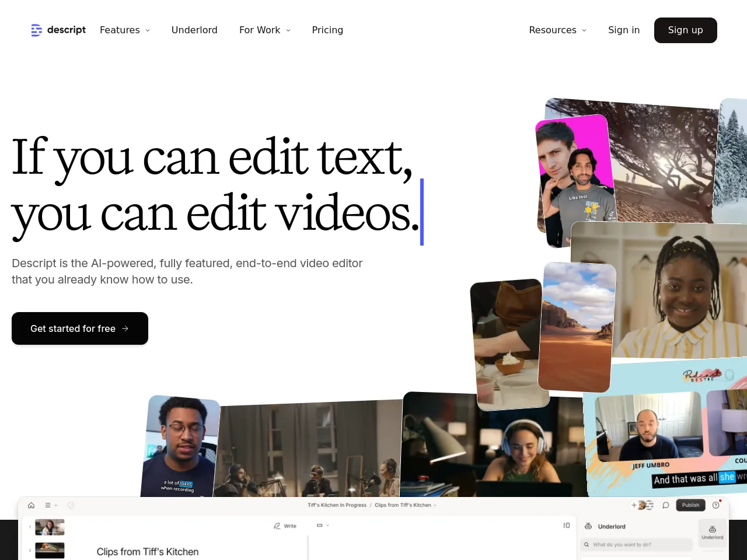The height and width of the screenshot is (560, 747).
Task: Click the Publish button in the editor
Action: [x=690, y=505]
